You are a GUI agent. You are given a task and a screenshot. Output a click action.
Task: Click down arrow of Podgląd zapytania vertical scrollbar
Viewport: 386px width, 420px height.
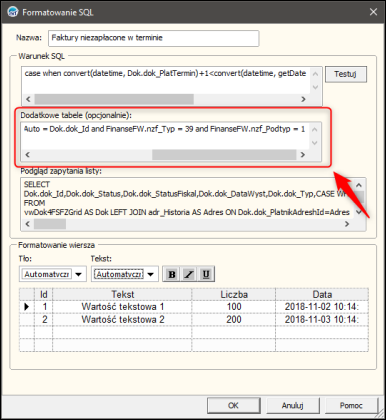[x=359, y=212]
